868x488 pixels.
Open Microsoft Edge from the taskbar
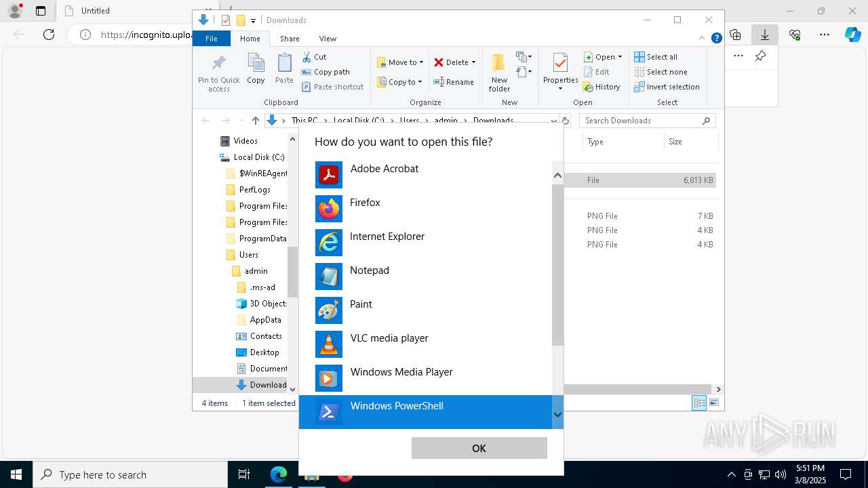[x=279, y=474]
